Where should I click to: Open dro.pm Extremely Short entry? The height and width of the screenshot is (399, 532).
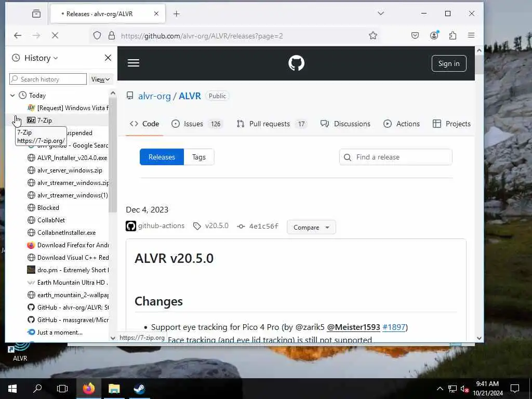point(68,270)
